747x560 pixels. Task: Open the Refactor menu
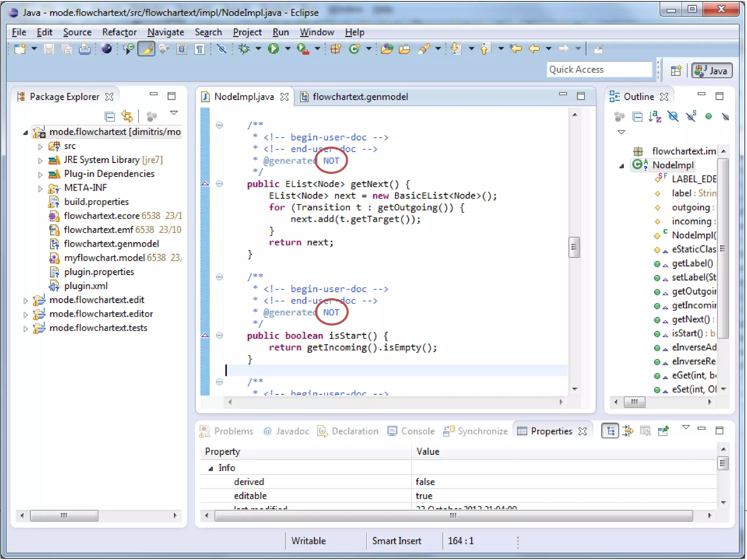pyautogui.click(x=119, y=32)
